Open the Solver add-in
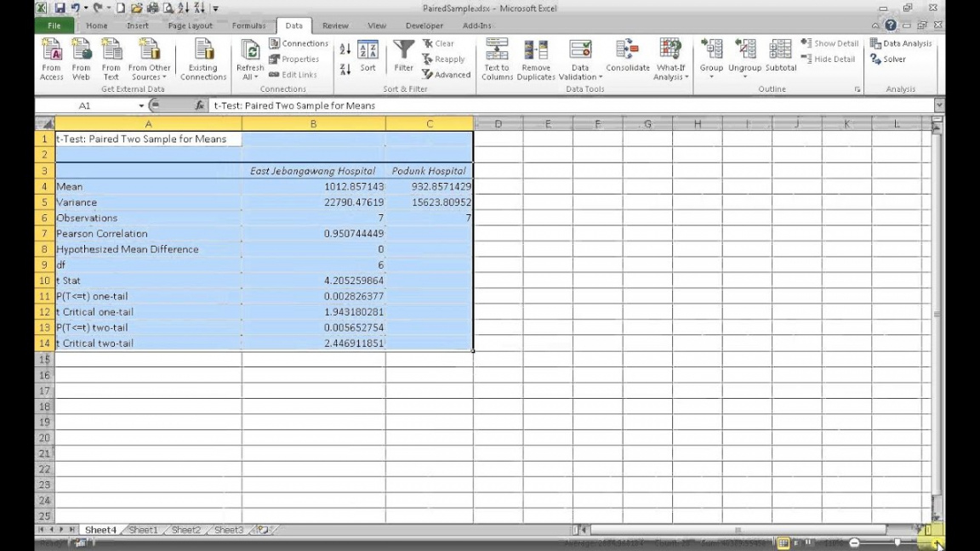This screenshot has height=551, width=980. (887, 60)
